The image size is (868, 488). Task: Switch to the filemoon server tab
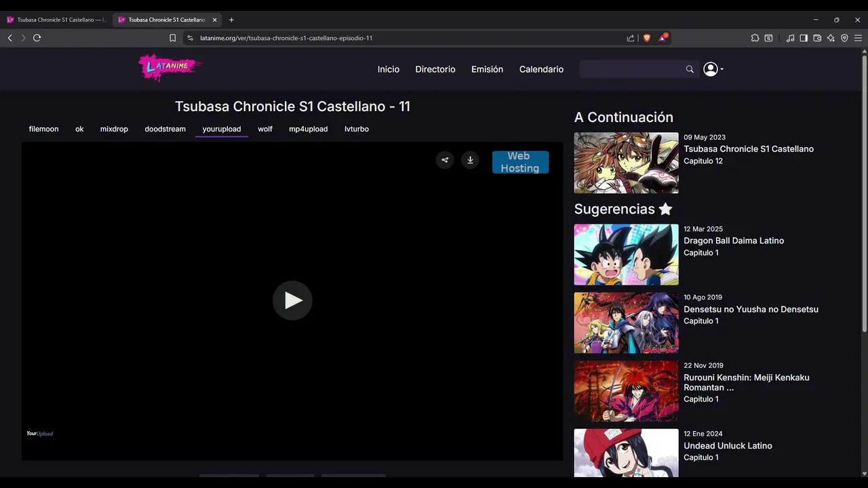tap(43, 129)
